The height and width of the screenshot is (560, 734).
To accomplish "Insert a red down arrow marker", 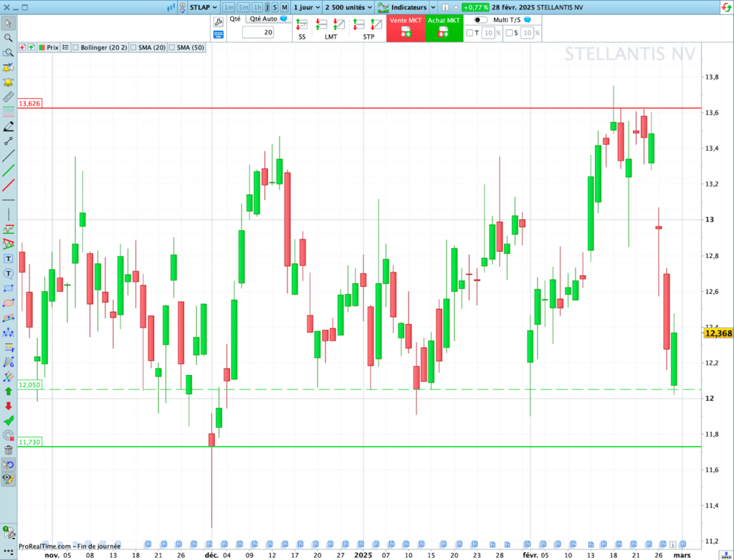I will tap(9, 406).
